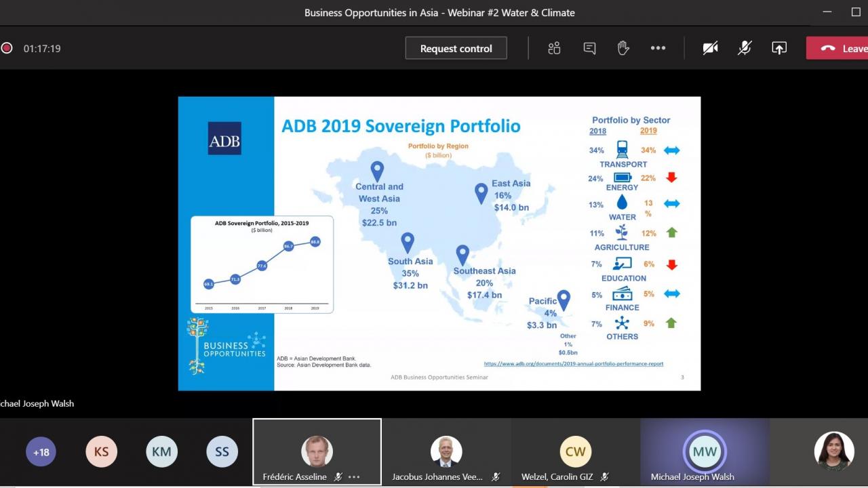The image size is (868, 488).
Task: Click the last participant's photo avatar
Action: 833,451
